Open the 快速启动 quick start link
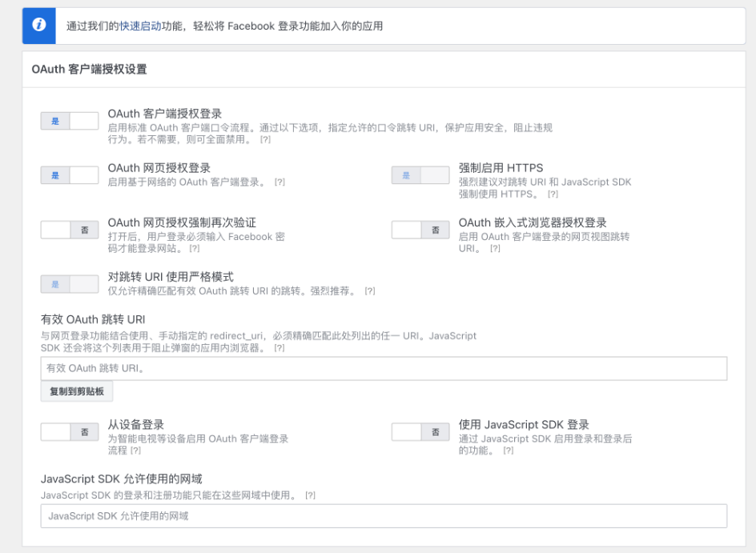The height and width of the screenshot is (553, 756). click(140, 26)
